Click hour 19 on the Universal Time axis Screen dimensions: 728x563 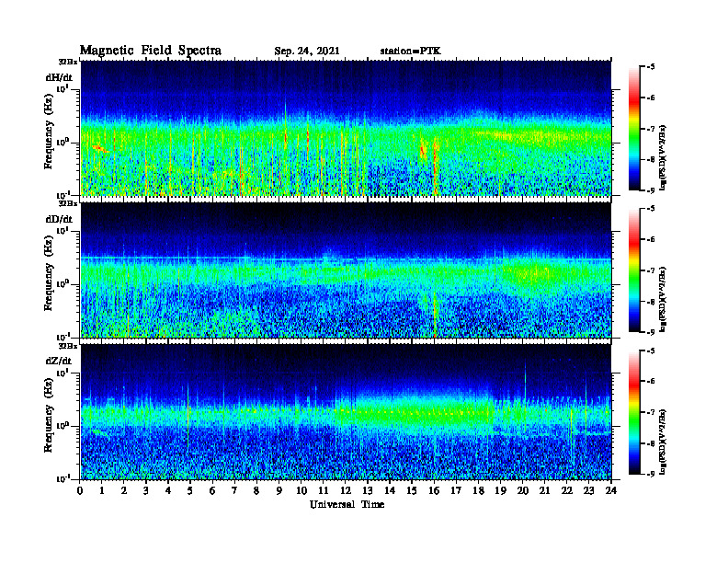(500, 491)
